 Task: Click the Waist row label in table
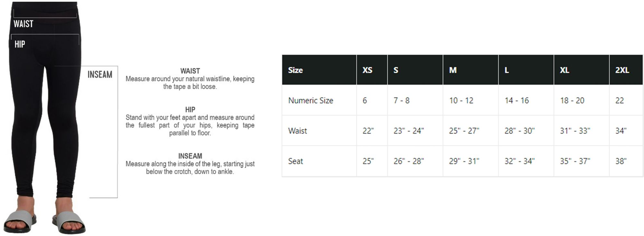coord(298,131)
